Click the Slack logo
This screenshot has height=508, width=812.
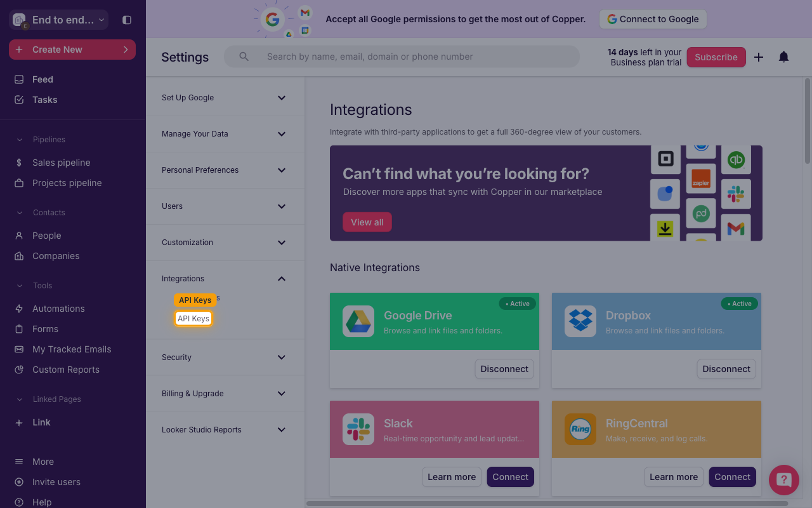click(x=358, y=429)
